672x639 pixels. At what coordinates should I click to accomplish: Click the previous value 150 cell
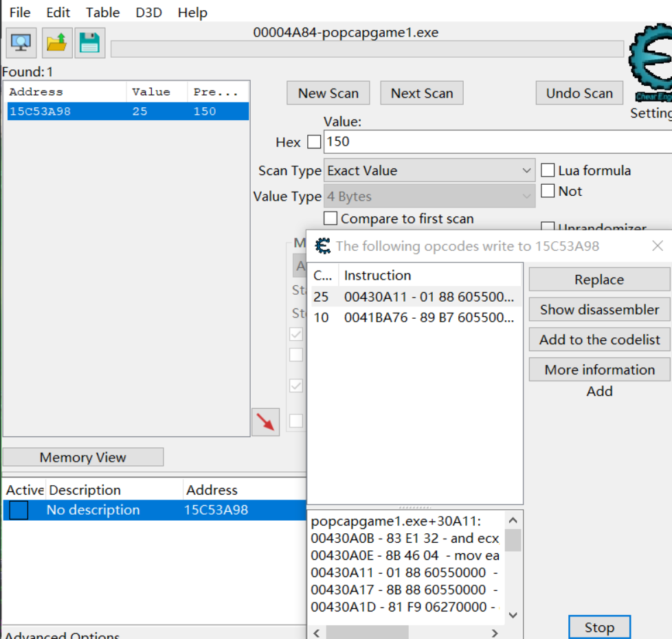point(205,111)
